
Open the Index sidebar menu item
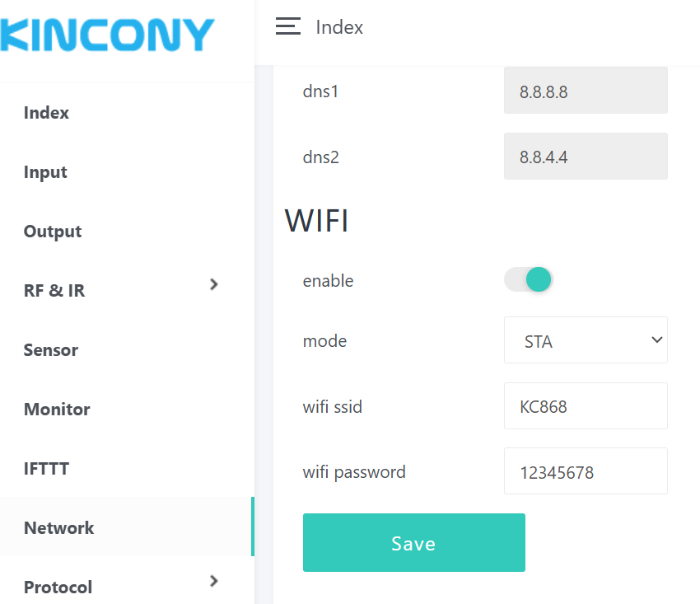[46, 113]
